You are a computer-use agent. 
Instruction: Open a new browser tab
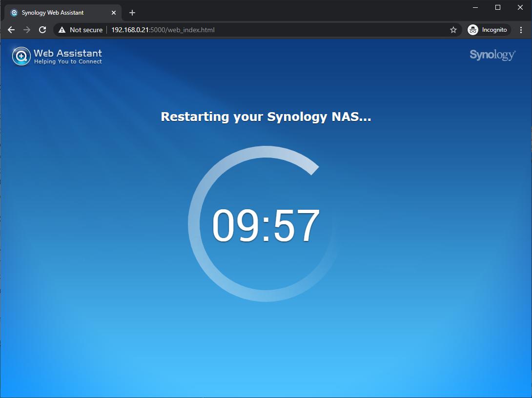point(132,13)
